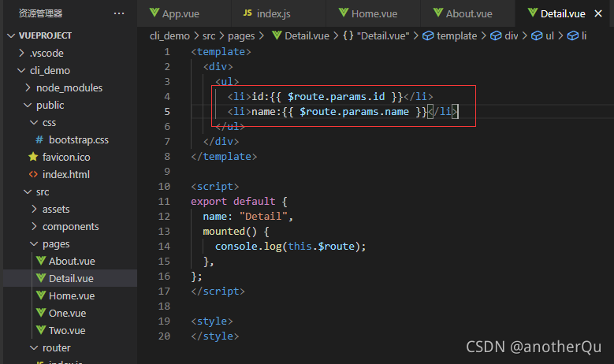Click 'export default {' code line
Screen dimensions: 614x364
[240, 202]
